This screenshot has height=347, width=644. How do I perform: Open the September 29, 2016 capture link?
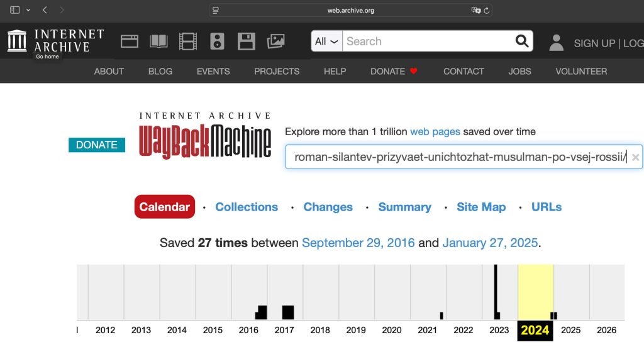(x=358, y=243)
